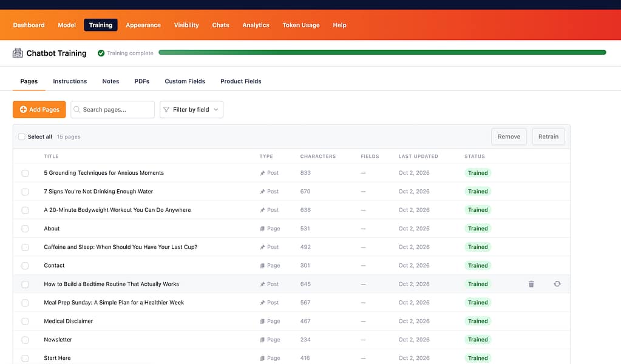Image resolution: width=621 pixels, height=364 pixels.
Task: Switch to the Instructions tab
Action: 70,81
